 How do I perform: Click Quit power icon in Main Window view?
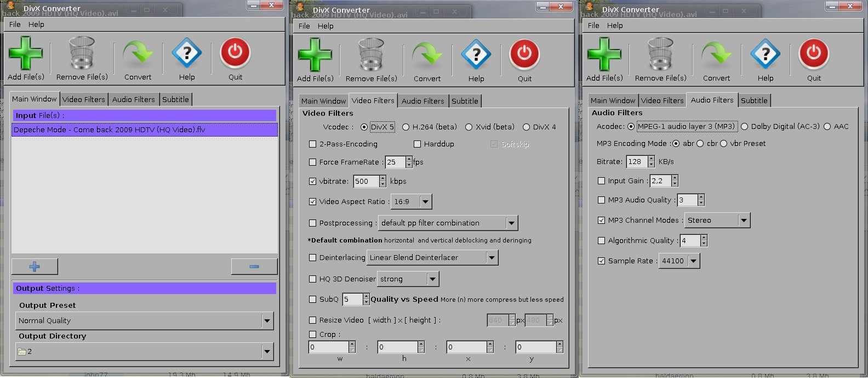tap(235, 53)
